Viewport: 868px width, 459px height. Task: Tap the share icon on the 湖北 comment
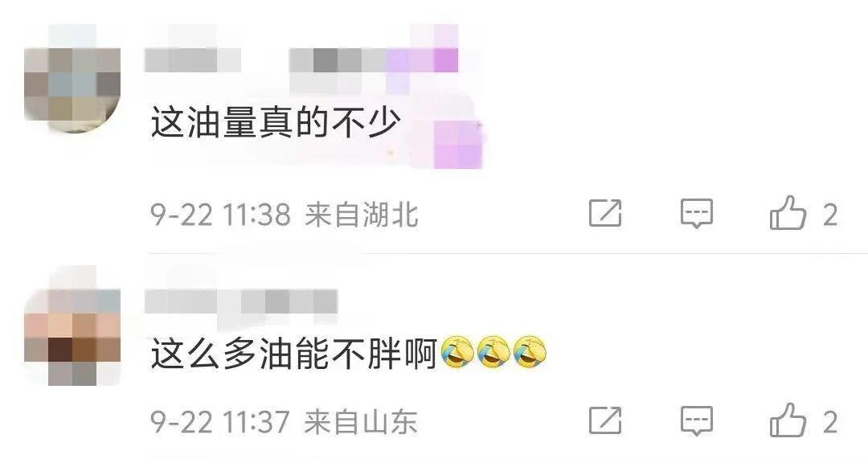605,213
